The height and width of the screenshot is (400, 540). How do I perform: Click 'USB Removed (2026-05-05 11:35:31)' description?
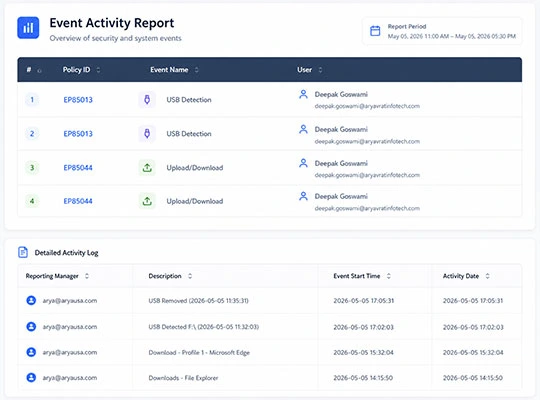click(198, 300)
